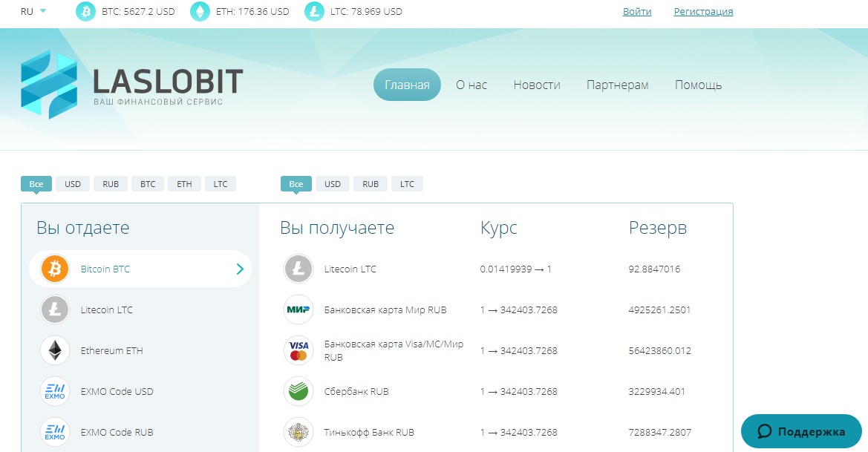Click the orange Bitcoin BTC coin icon

55,269
